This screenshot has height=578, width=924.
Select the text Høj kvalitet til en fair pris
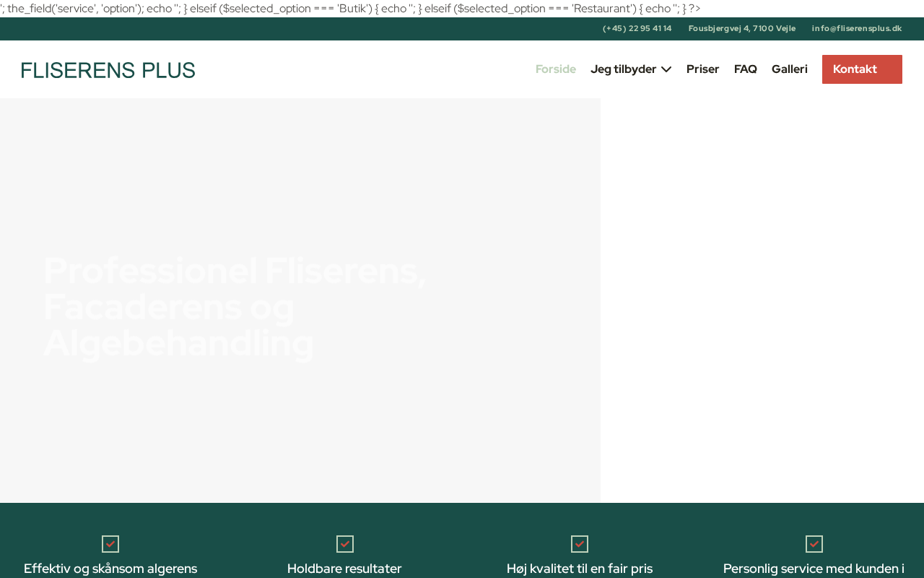(580, 569)
